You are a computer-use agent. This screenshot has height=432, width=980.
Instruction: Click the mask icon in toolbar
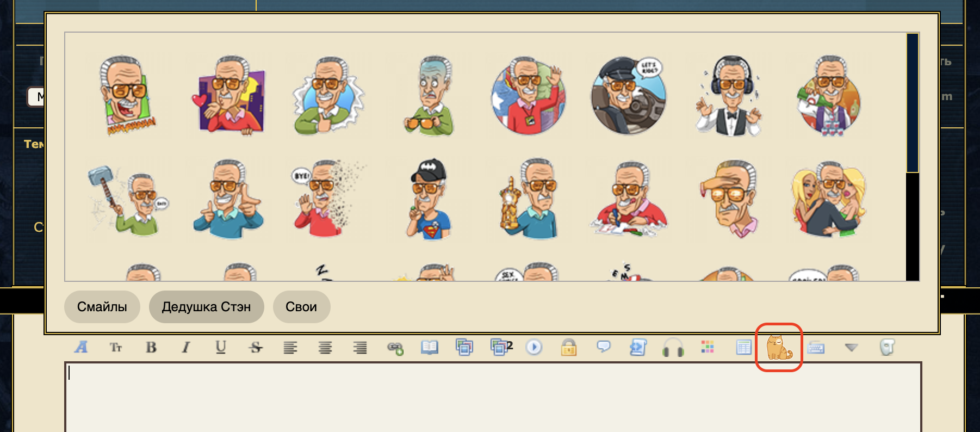point(887,347)
